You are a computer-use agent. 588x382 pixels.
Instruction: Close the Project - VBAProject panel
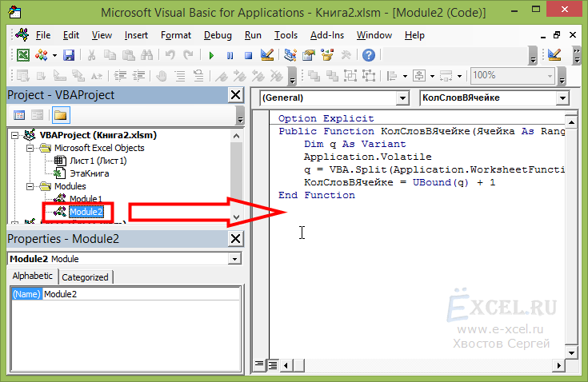235,95
